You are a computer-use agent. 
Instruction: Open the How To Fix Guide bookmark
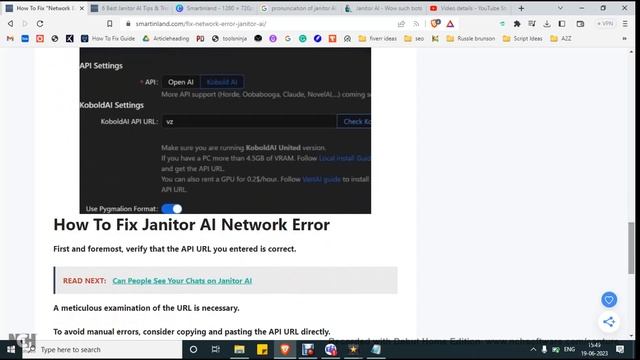(x=108, y=38)
